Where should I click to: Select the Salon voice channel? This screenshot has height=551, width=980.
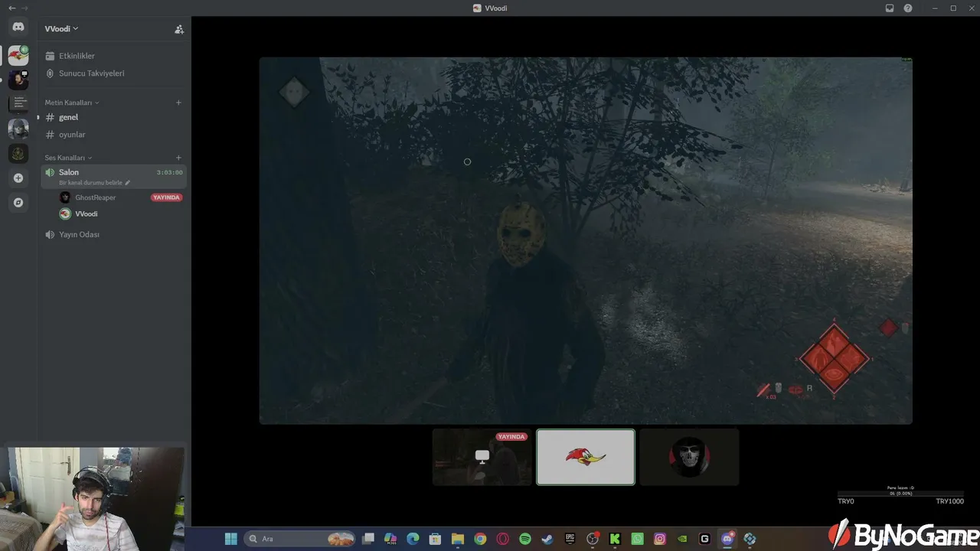(x=114, y=176)
